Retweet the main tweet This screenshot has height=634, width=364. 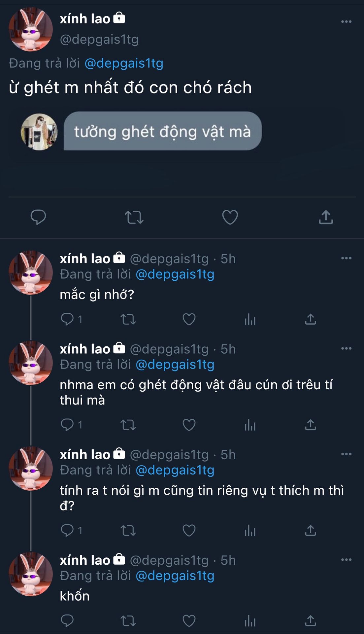(x=134, y=217)
